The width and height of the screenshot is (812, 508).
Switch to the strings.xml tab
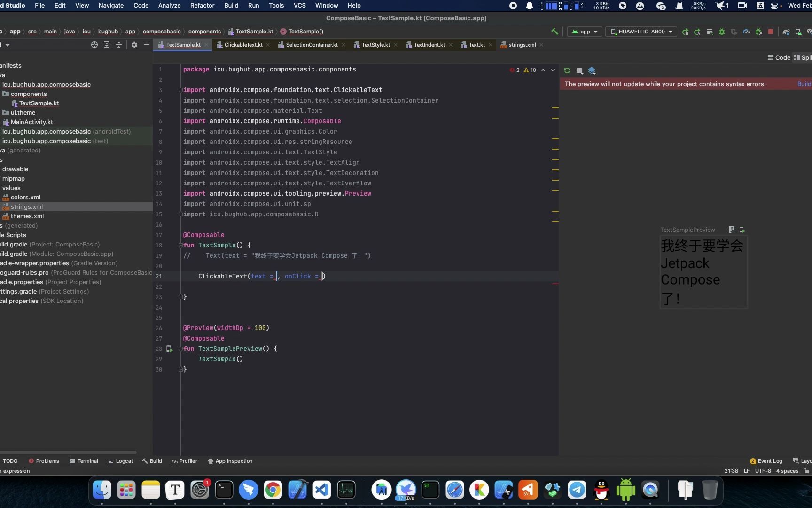[x=521, y=45]
